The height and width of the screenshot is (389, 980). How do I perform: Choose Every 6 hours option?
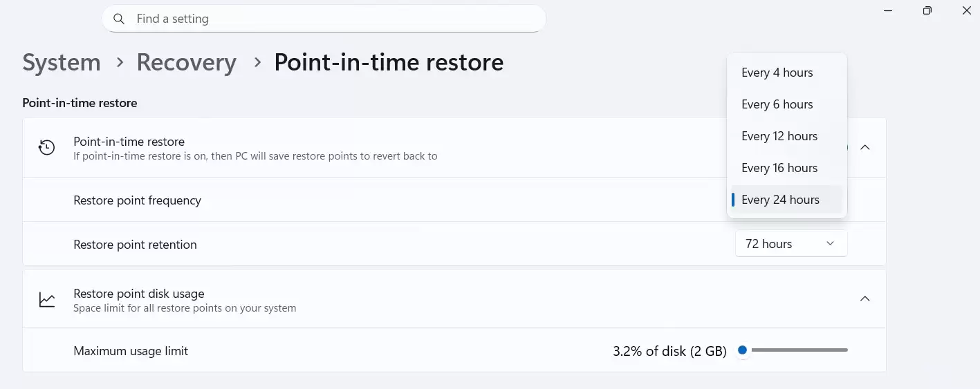[x=777, y=104]
